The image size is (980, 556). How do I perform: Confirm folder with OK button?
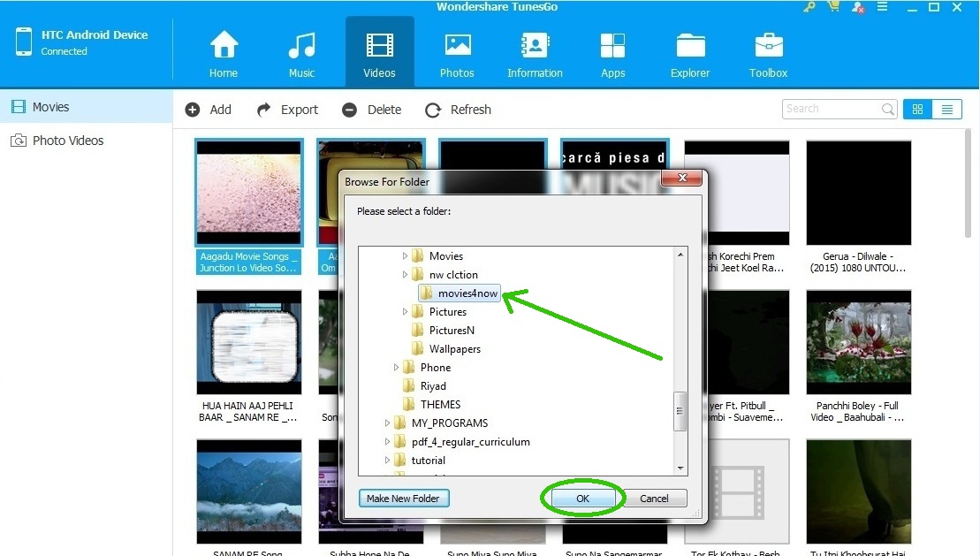coord(582,499)
